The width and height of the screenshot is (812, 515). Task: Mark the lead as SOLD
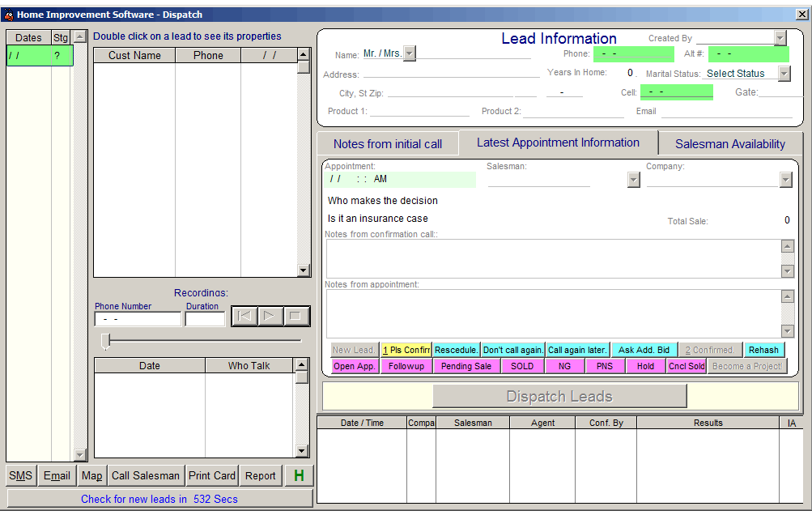[522, 366]
